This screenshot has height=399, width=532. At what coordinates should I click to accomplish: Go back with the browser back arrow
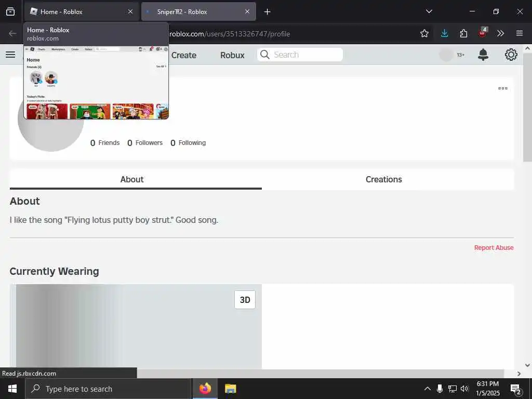coord(12,33)
